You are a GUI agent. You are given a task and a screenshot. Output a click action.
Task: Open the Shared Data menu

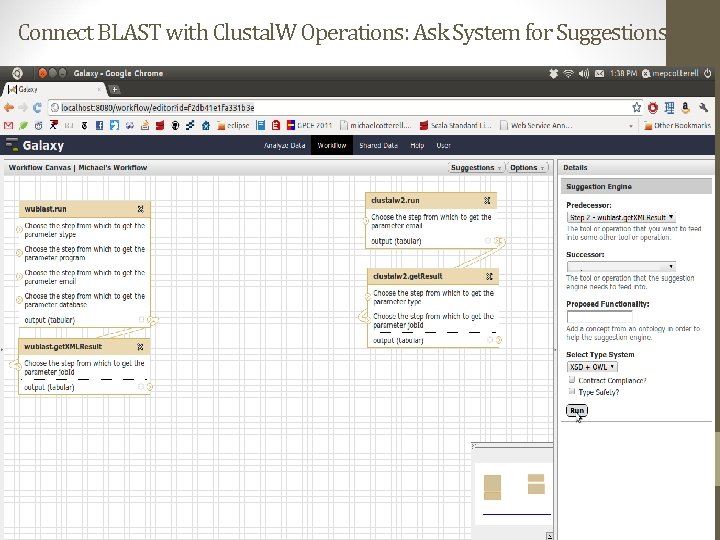coord(378,145)
